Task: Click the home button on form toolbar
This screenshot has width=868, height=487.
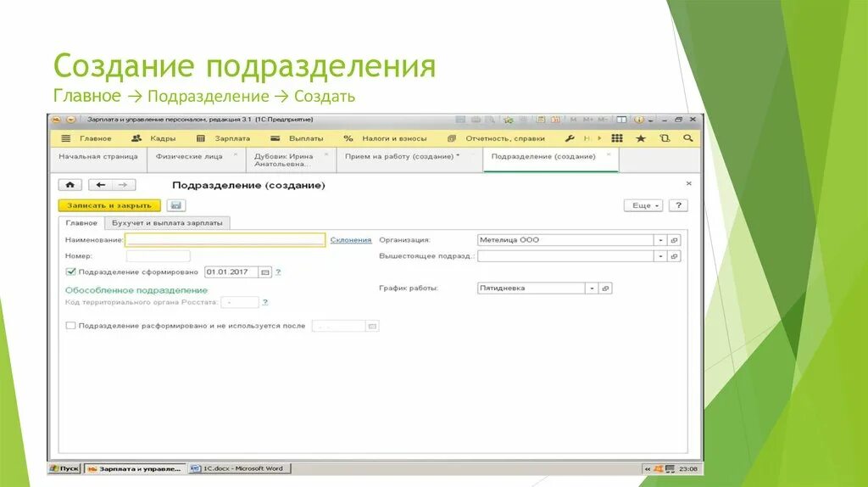Action: pos(70,185)
